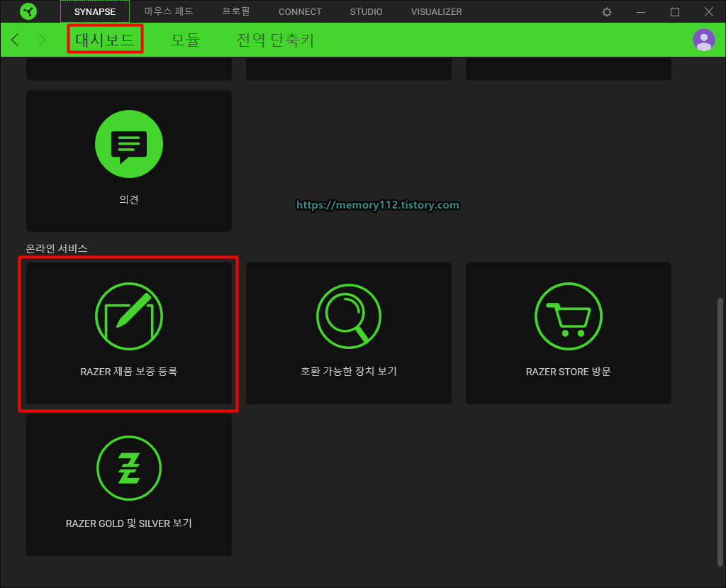
Task: Maximize the Synapse window
Action: pyautogui.click(x=675, y=12)
